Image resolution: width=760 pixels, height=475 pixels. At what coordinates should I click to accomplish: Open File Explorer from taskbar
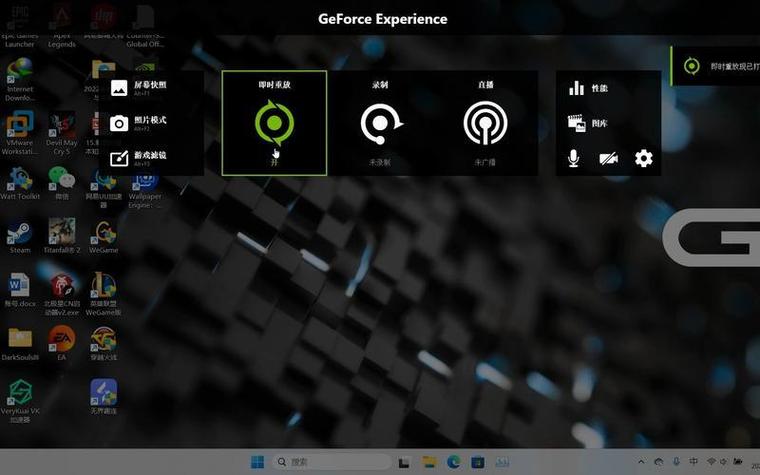pyautogui.click(x=429, y=462)
